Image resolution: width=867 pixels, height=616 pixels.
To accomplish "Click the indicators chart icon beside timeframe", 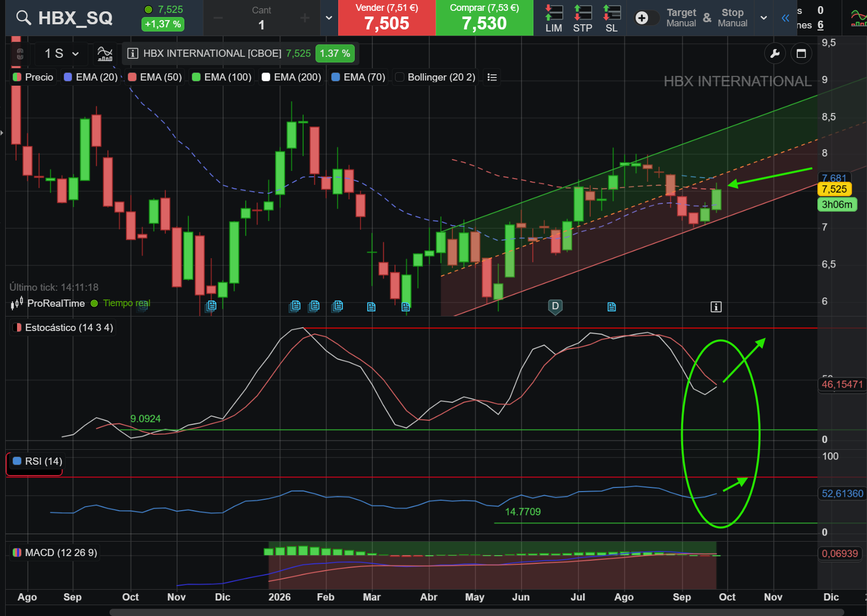I will coord(105,53).
